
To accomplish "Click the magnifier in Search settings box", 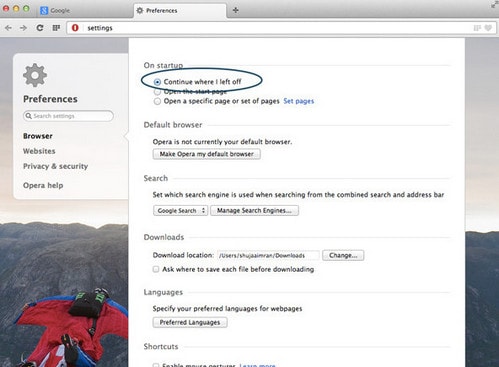I will click(x=29, y=116).
